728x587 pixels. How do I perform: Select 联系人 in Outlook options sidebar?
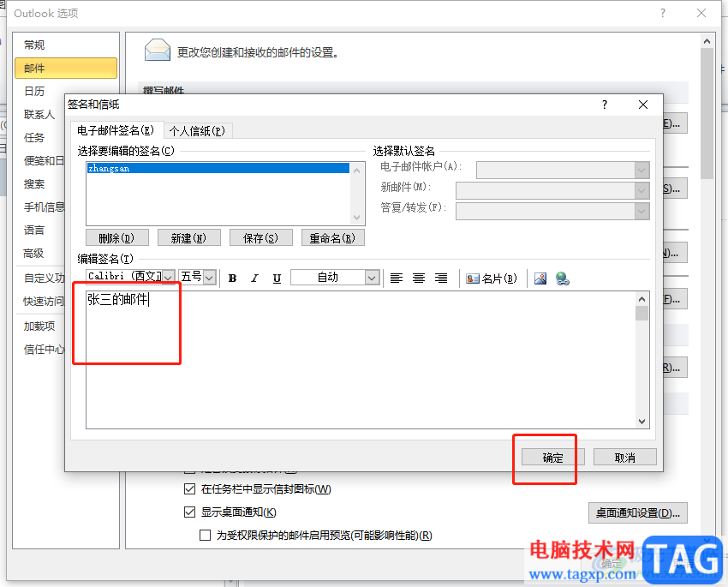coord(39,115)
